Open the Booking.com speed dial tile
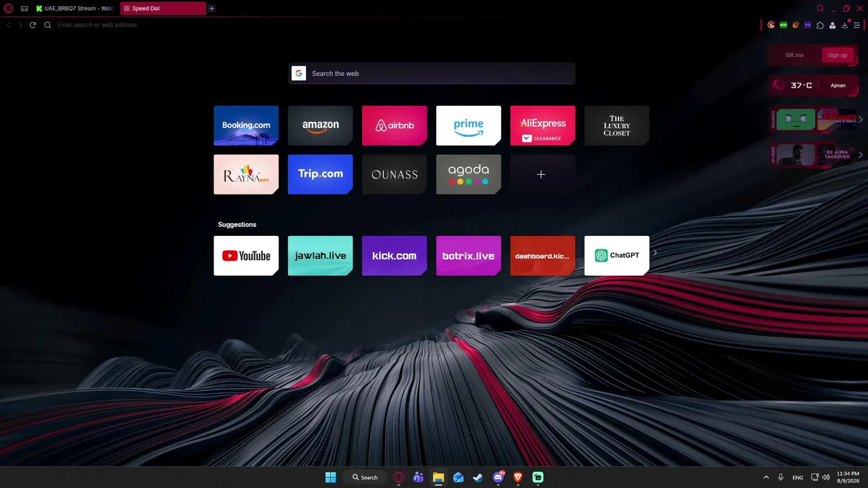The height and width of the screenshot is (488, 868). 246,125
